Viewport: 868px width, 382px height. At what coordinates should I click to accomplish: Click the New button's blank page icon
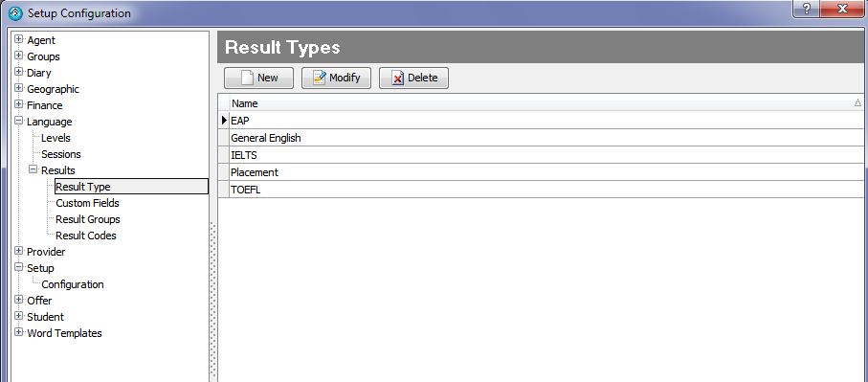pos(247,79)
